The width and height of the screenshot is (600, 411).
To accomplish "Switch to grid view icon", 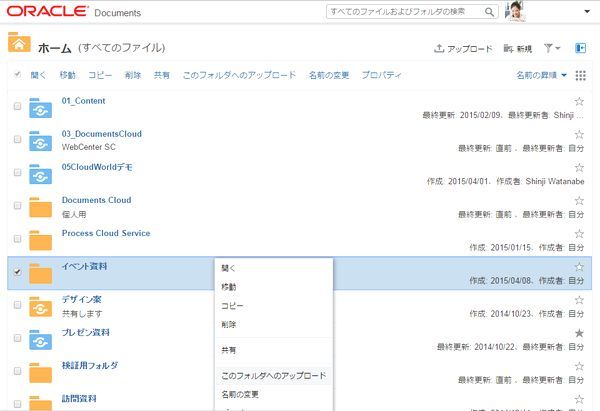I will pos(580,75).
